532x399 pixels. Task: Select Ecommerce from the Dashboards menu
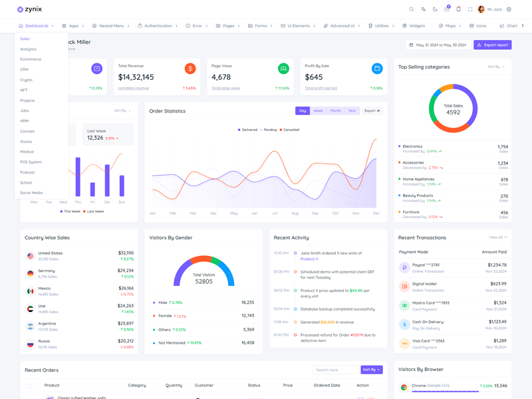pos(31,59)
